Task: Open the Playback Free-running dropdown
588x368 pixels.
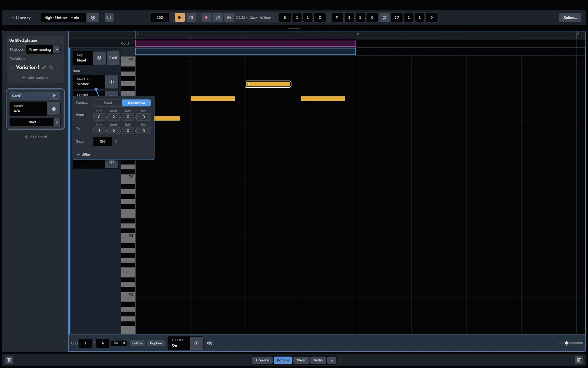Action: [43, 49]
